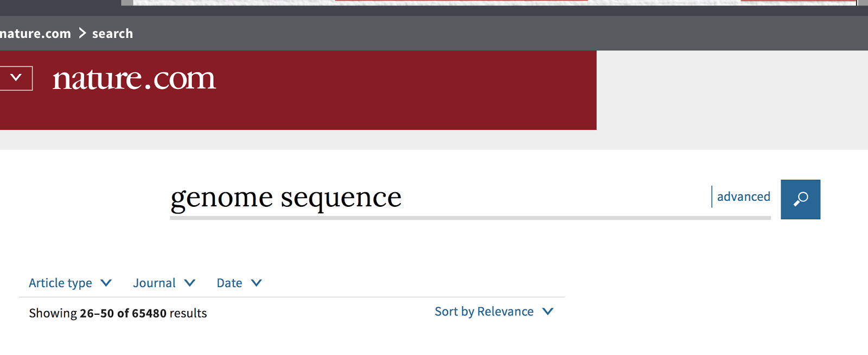Open the Article type filter
The width and height of the screenshot is (868, 355).
(x=69, y=283)
